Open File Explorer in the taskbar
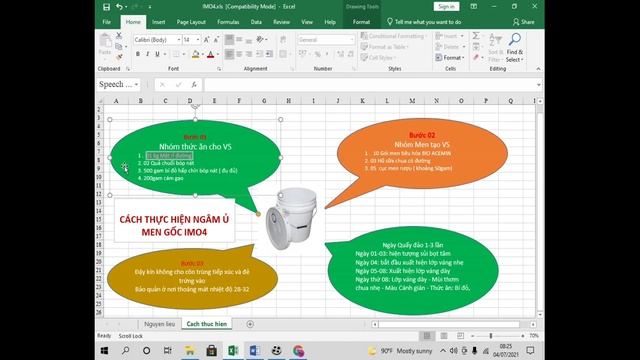The image size is (640, 360). [190, 351]
